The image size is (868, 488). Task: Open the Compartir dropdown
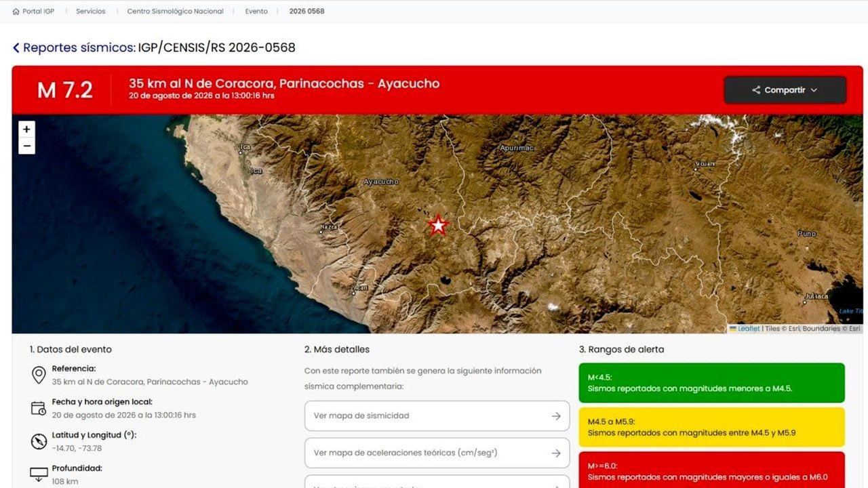(785, 90)
